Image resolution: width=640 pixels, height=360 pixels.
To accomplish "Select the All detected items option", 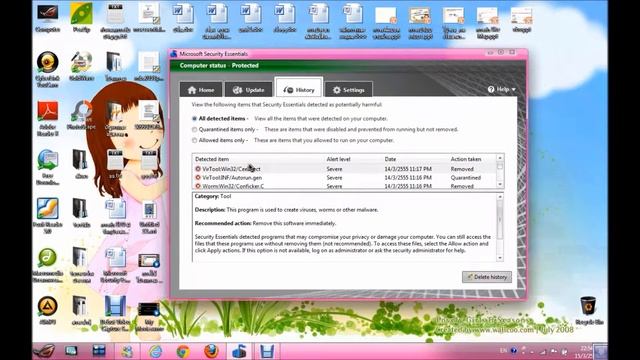I will [x=194, y=119].
